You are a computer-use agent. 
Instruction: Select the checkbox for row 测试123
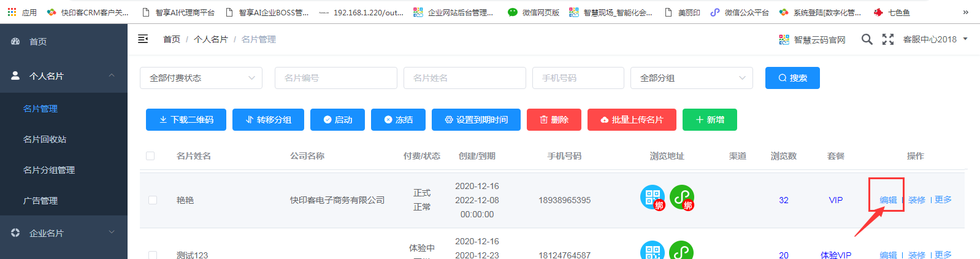(x=153, y=255)
